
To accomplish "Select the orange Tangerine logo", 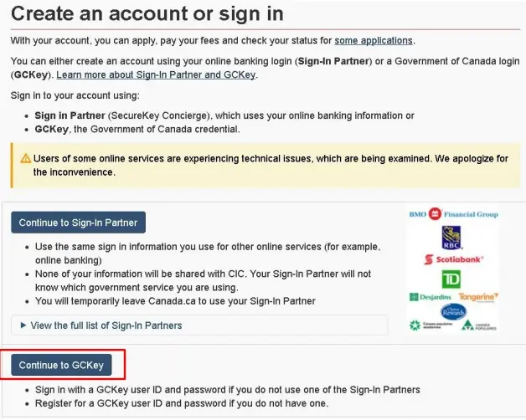I will [x=478, y=297].
